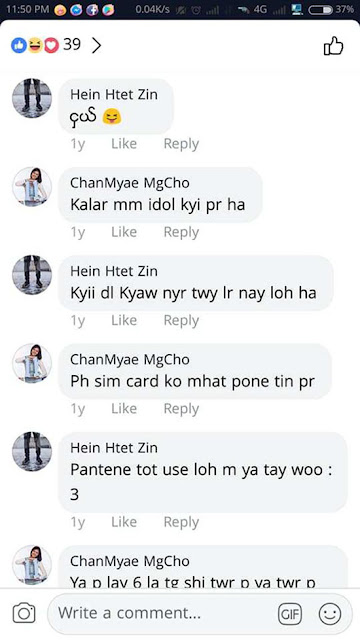Tap the red heart reaction icon
The height and width of the screenshot is (640, 360).
(51, 45)
